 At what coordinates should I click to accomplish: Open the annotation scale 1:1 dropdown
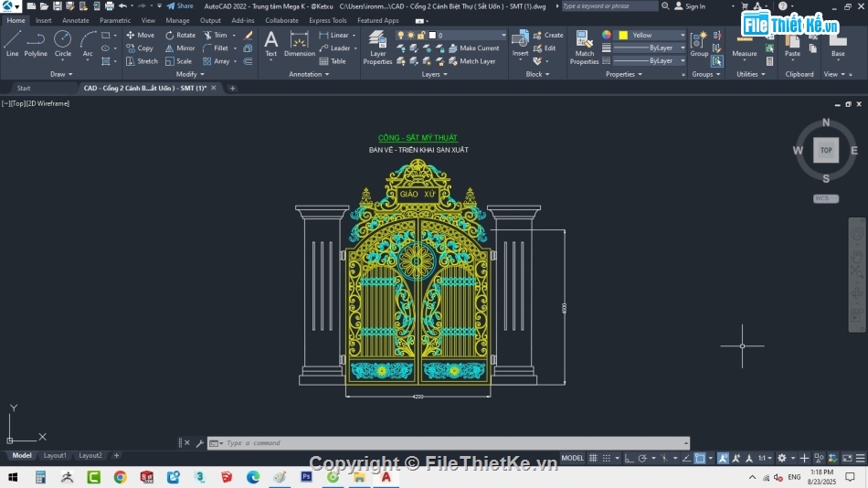766,458
